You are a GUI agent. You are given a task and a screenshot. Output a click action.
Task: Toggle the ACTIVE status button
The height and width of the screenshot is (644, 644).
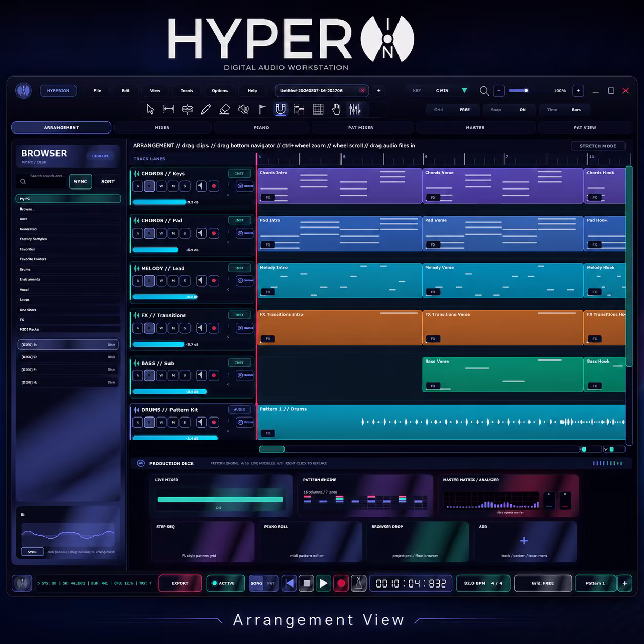(x=225, y=583)
